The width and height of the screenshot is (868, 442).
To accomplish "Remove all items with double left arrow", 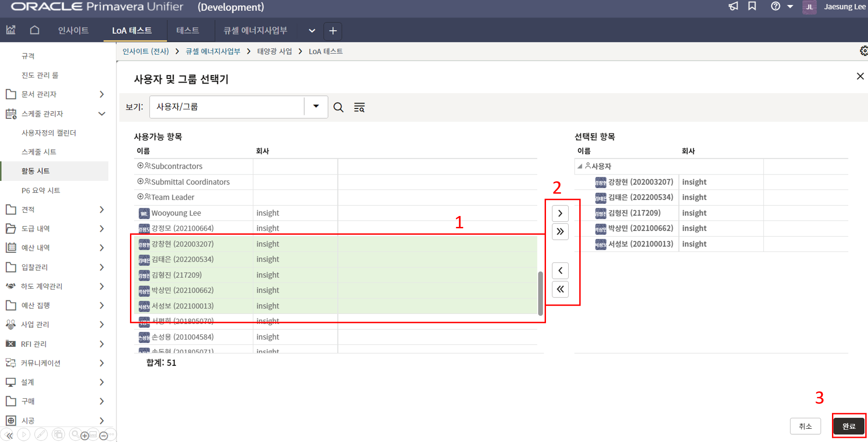I will (x=560, y=289).
